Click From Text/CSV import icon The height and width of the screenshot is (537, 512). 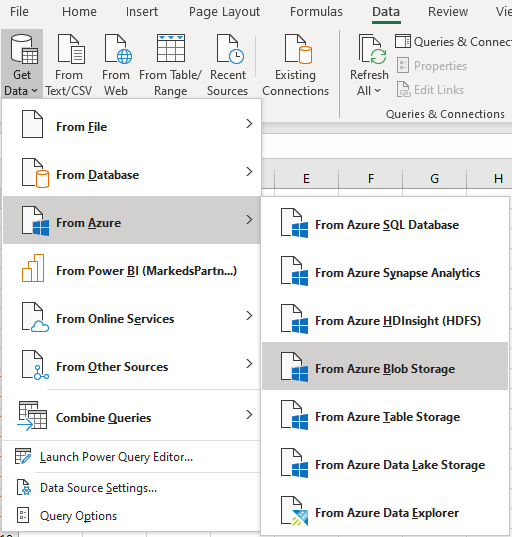point(71,49)
